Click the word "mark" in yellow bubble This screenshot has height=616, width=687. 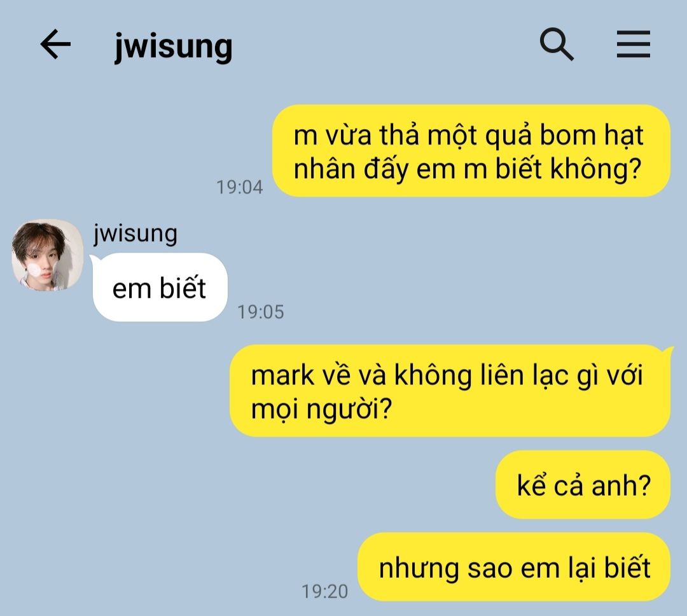tap(282, 375)
